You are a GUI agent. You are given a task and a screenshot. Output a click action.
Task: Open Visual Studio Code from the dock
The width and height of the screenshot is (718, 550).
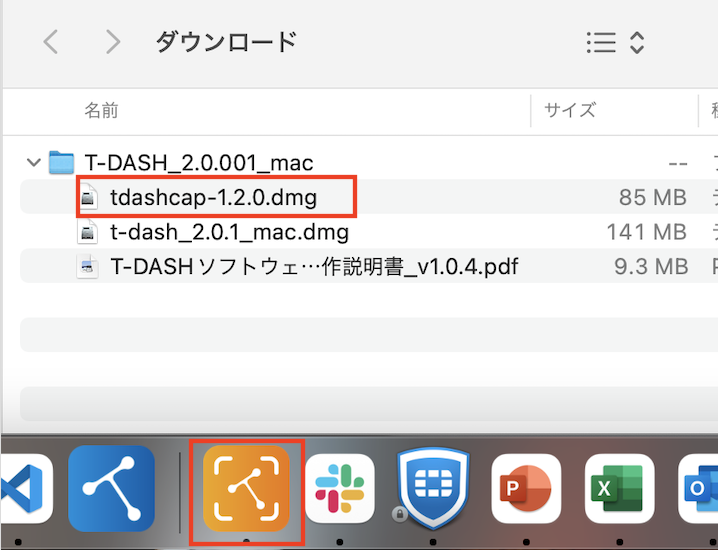point(22,489)
